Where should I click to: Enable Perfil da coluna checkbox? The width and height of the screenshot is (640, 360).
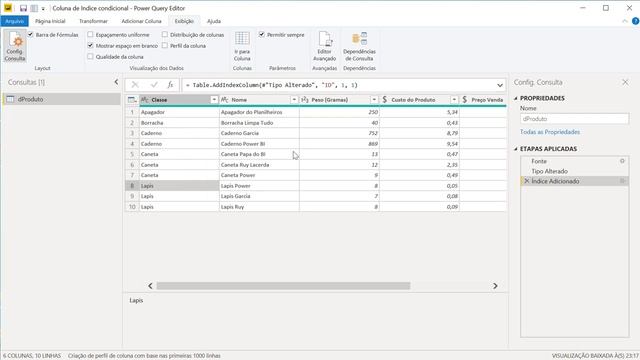tap(165, 46)
